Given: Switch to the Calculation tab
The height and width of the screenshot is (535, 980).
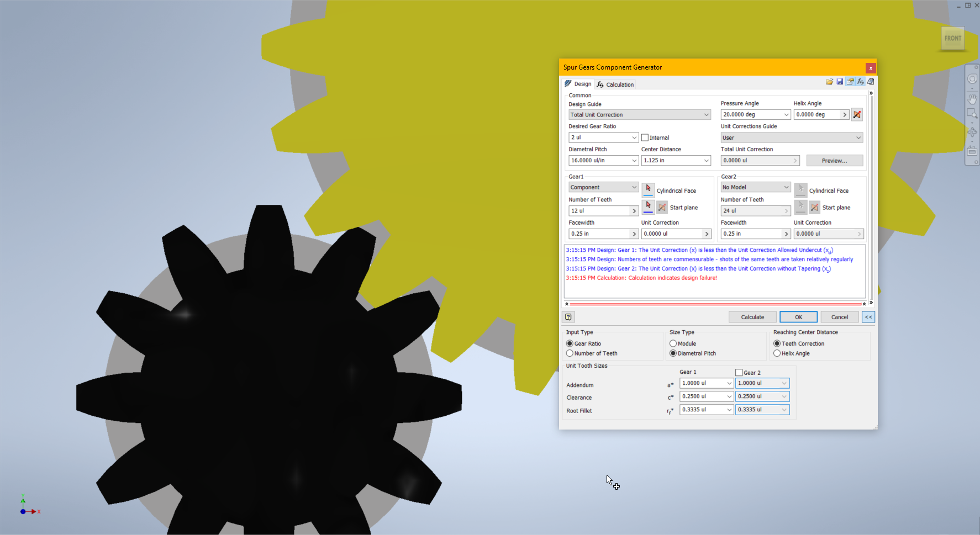Looking at the screenshot, I should click(x=615, y=84).
